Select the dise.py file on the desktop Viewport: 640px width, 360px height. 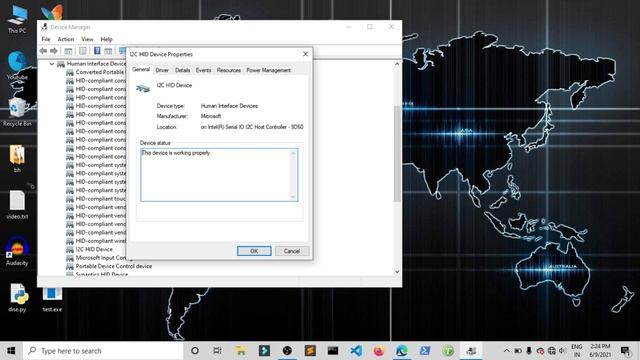click(17, 298)
